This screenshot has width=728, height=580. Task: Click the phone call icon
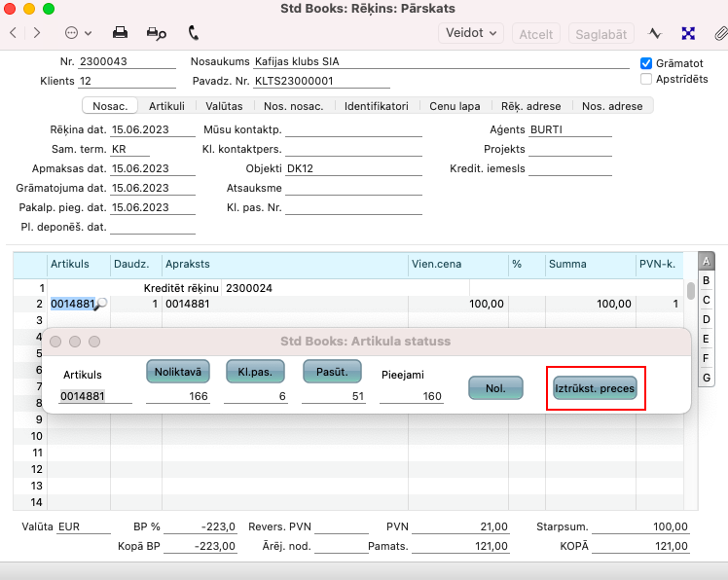[x=193, y=32]
